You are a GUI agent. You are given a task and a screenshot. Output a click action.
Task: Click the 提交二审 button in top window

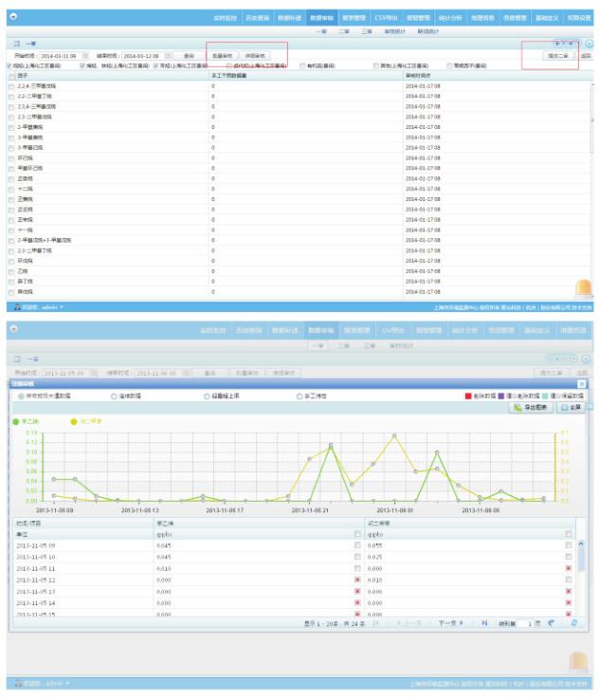pos(558,56)
